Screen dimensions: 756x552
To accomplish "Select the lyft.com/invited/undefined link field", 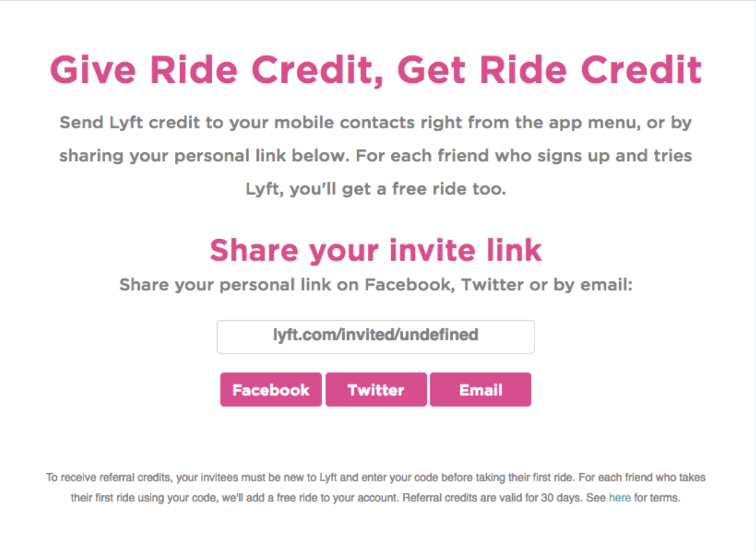I will click(x=375, y=336).
